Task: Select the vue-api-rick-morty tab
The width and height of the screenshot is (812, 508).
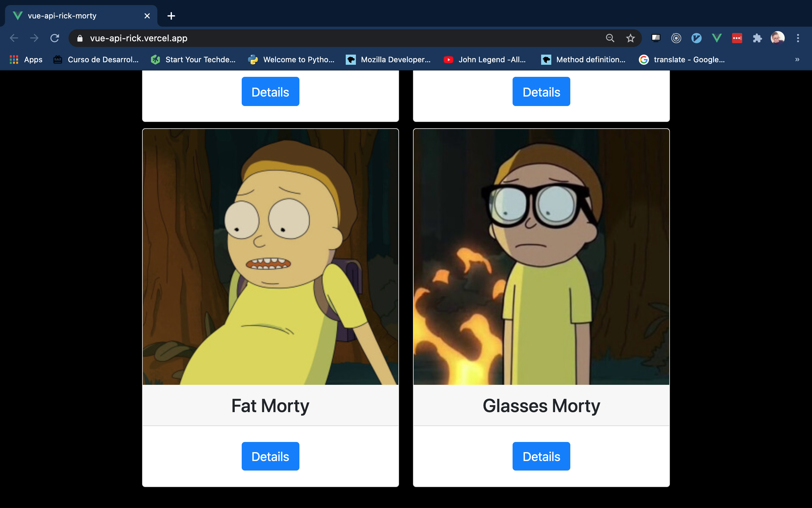Action: [x=81, y=16]
